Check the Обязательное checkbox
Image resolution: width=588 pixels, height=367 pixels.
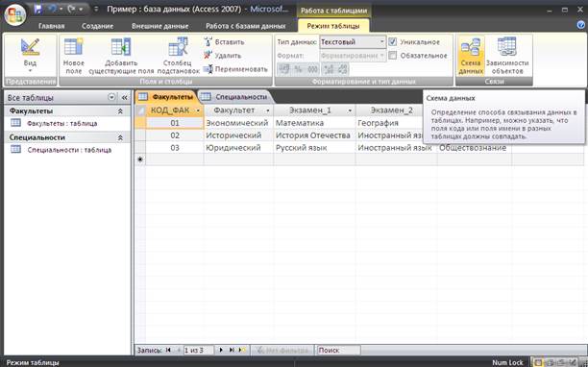[392, 55]
